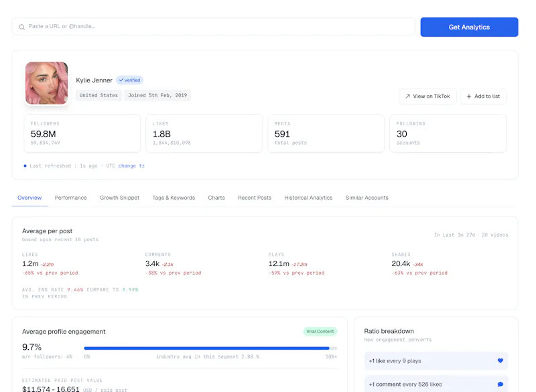Click the blue heart icon on likes ratio
536x392 pixels.
coord(500,361)
